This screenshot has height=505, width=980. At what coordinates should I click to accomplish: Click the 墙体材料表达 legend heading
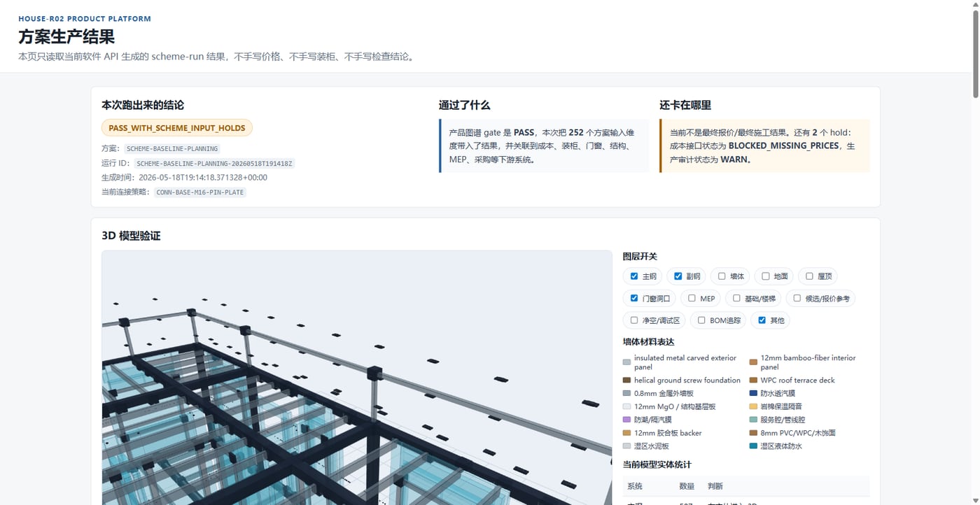(648, 342)
